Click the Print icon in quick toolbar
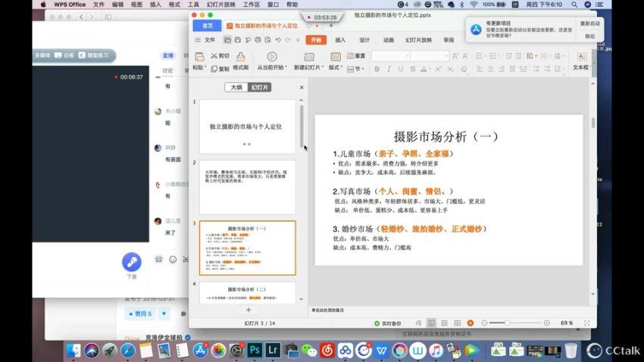 [258, 40]
